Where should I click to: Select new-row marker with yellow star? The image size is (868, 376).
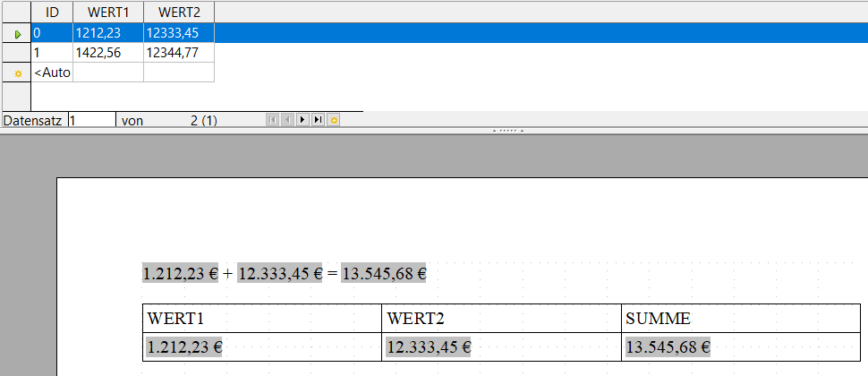pos(17,73)
